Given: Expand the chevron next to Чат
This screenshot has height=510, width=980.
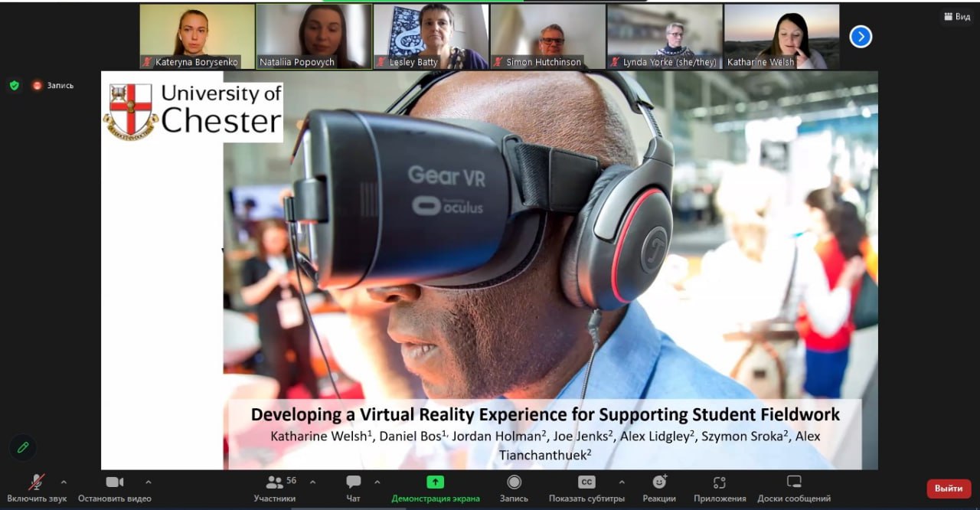Looking at the screenshot, I should (377, 482).
